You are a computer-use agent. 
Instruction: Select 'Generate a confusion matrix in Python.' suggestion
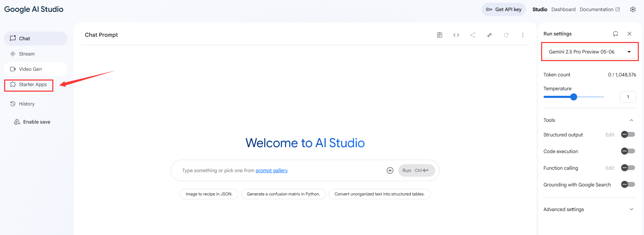pyautogui.click(x=283, y=194)
